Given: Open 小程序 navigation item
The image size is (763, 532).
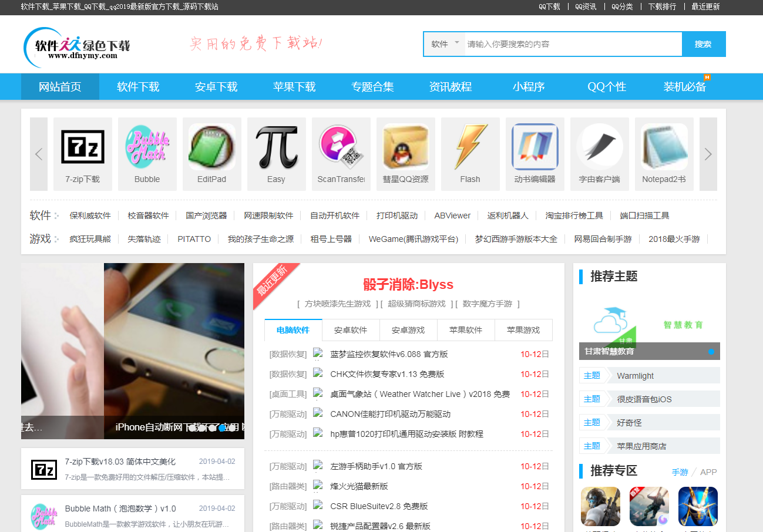Looking at the screenshot, I should 529,87.
